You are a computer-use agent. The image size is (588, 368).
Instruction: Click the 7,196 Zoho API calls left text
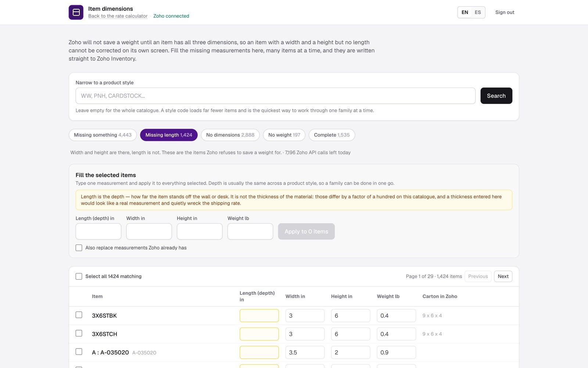pos(318,152)
